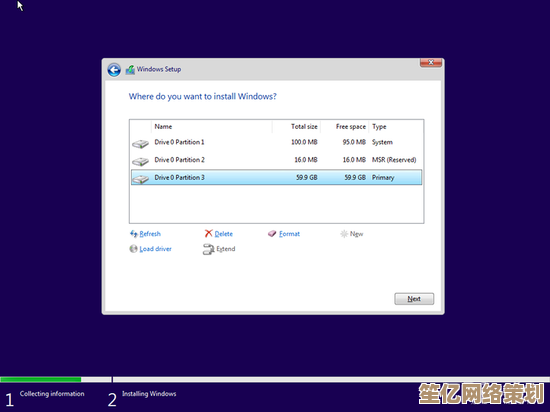This screenshot has height=412, width=550.
Task: Format the selected partition
Action: 289,234
